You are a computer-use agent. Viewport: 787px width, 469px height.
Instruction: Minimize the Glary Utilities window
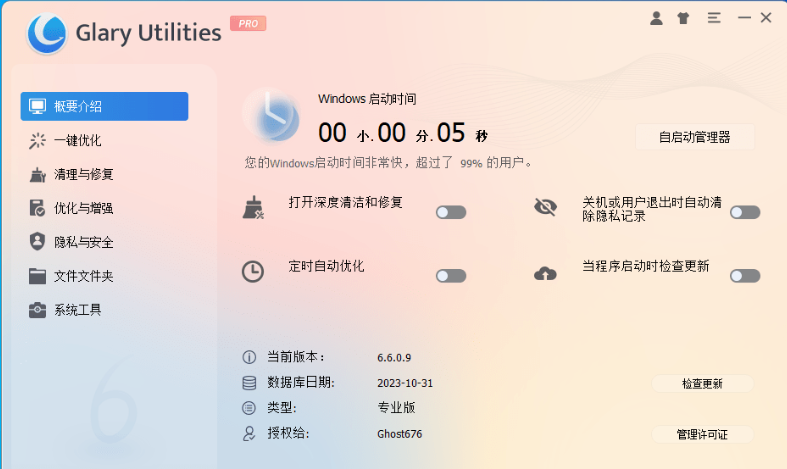[x=744, y=18]
